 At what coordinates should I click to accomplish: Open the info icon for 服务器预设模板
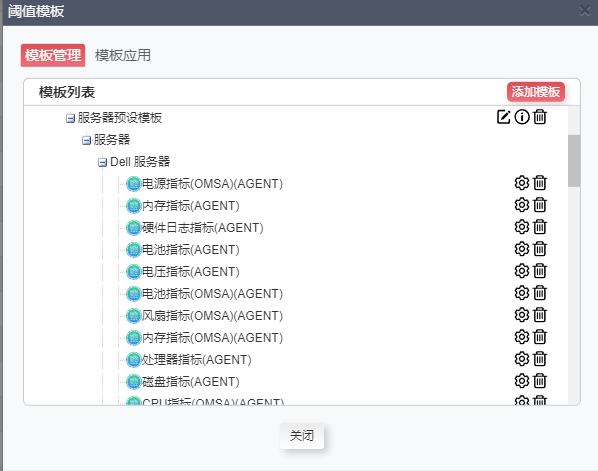pos(522,117)
